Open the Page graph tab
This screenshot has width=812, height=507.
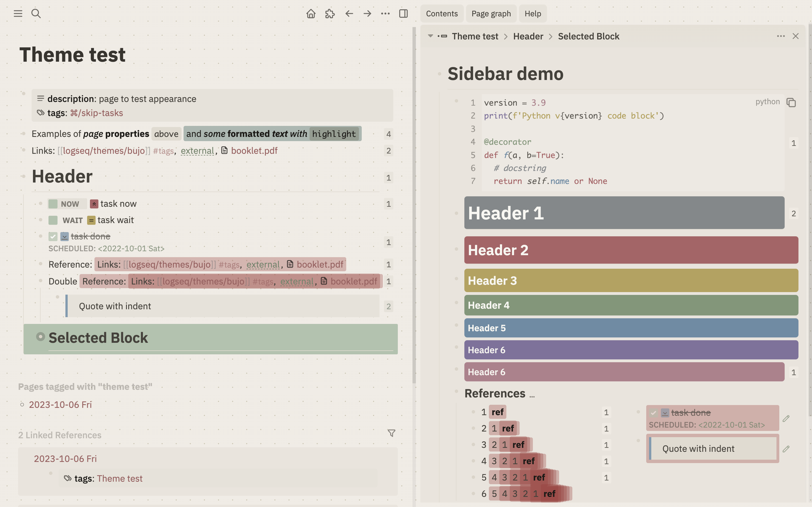tap(491, 14)
